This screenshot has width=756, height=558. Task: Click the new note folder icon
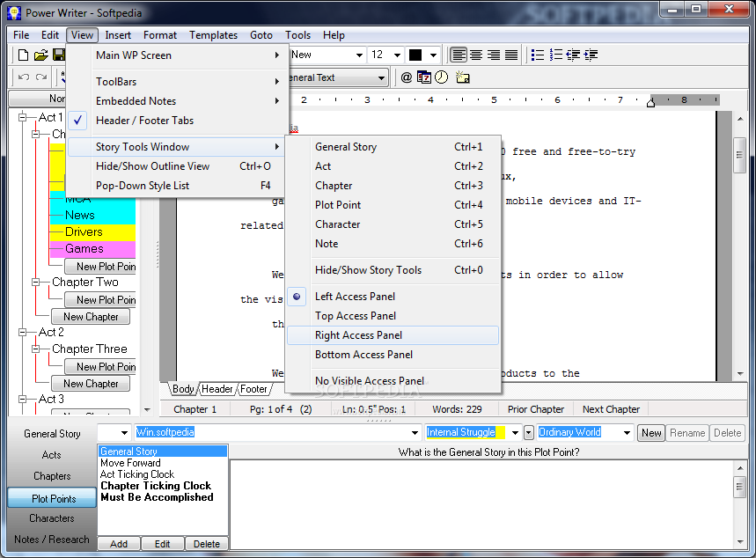click(x=462, y=77)
